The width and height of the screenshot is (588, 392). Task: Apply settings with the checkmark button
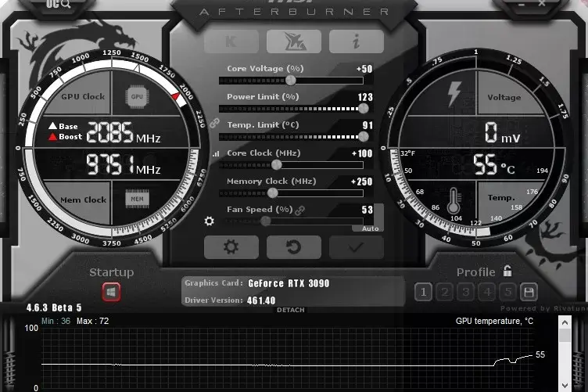click(x=357, y=247)
